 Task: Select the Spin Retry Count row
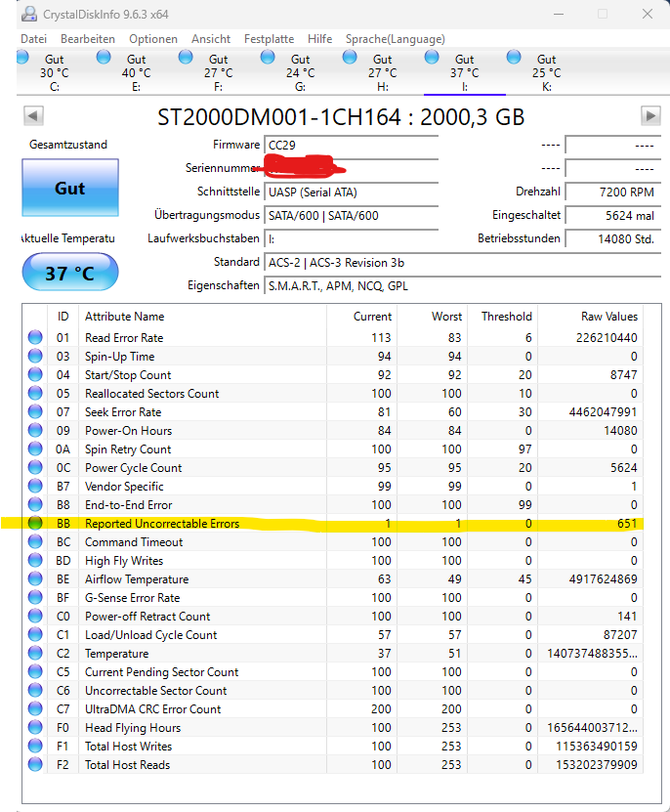click(x=333, y=449)
